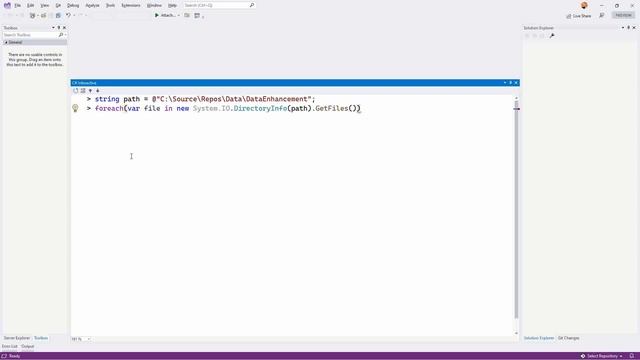Open the Help menu

point(172,5)
